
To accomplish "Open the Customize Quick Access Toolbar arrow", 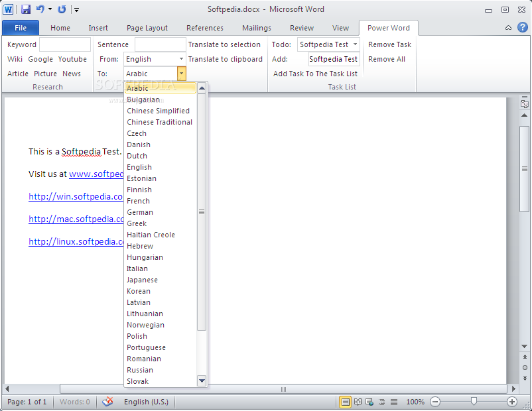I will tap(76, 10).
